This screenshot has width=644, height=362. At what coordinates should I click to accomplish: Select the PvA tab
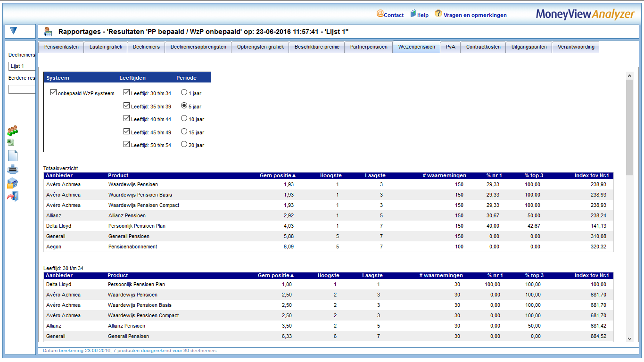click(x=451, y=47)
